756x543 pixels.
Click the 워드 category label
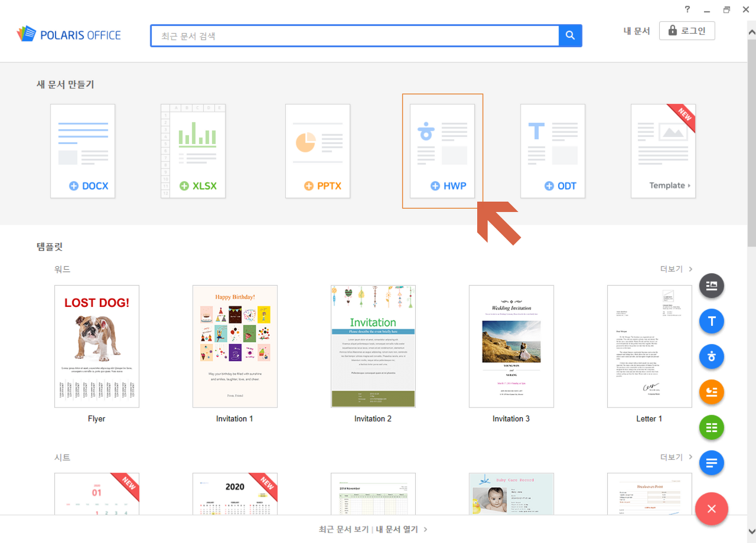tap(62, 269)
